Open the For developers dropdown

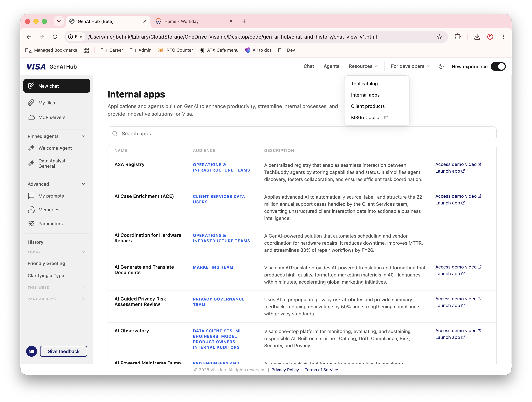click(410, 66)
